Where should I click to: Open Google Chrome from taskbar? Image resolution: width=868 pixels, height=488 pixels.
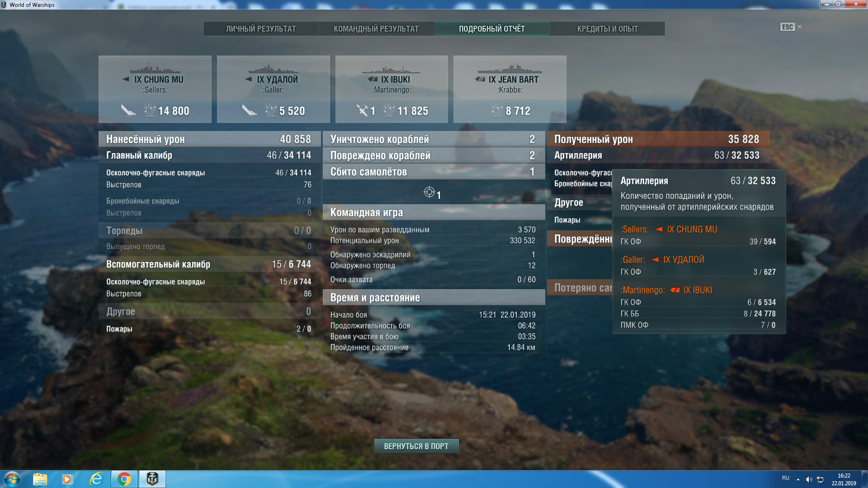(124, 479)
